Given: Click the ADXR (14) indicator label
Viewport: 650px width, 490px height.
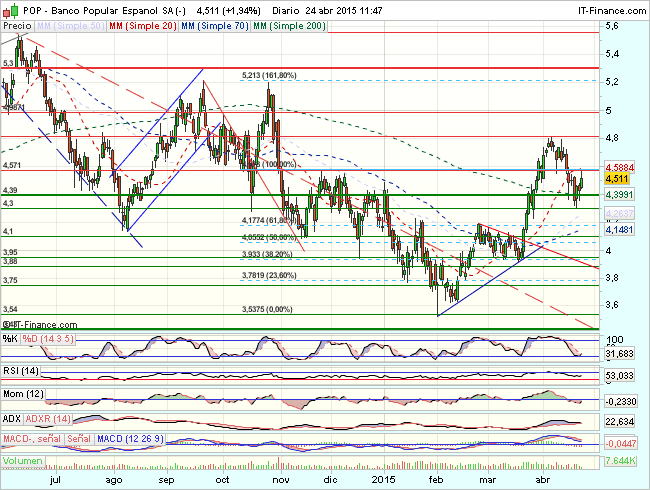Looking at the screenshot, I should (48, 419).
